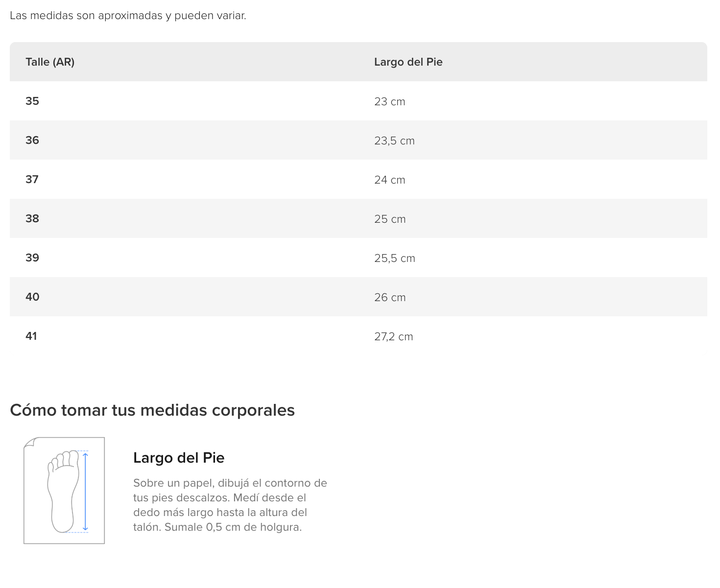This screenshot has height=588, width=720.
Task: Click the 23 cm foot length value
Action: 390,101
